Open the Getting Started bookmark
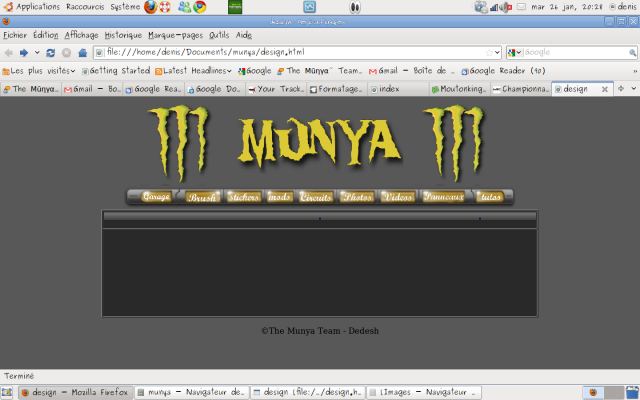640x400 pixels. click(116, 71)
